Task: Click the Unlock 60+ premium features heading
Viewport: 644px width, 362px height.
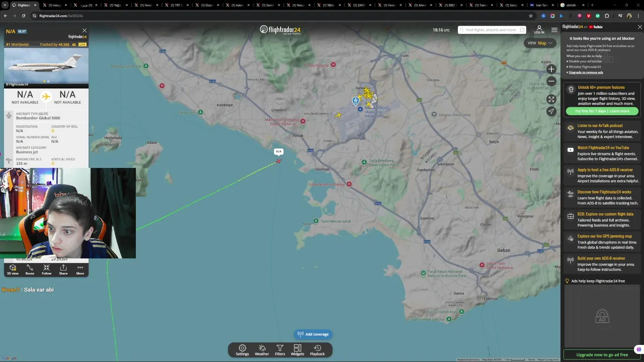Action: click(x=601, y=87)
